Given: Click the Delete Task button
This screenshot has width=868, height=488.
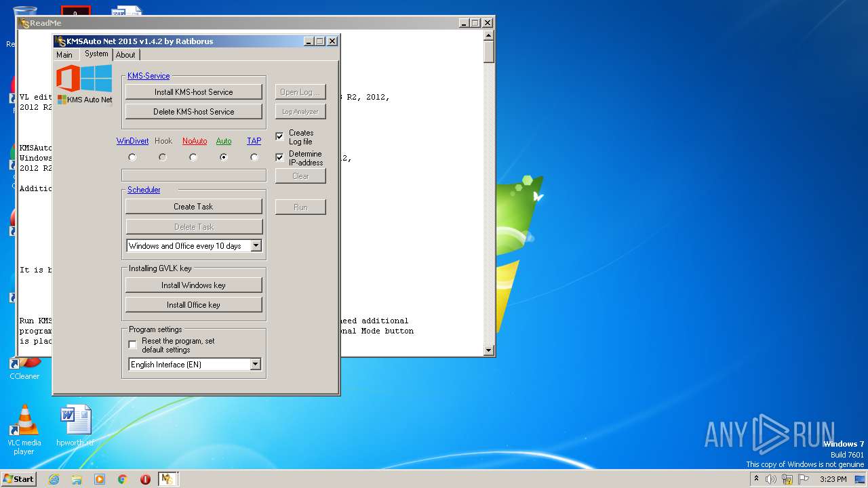Looking at the screenshot, I should [x=194, y=226].
